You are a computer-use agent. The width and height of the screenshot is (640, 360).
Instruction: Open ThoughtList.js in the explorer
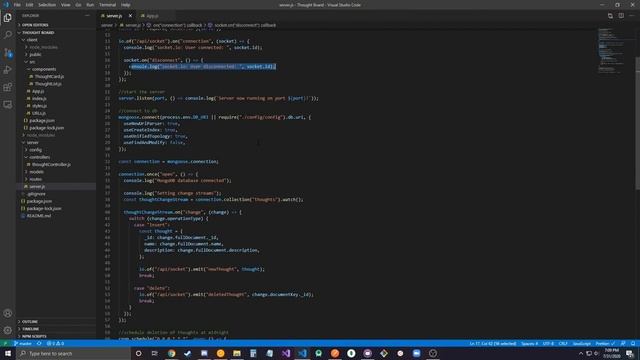(x=48, y=84)
